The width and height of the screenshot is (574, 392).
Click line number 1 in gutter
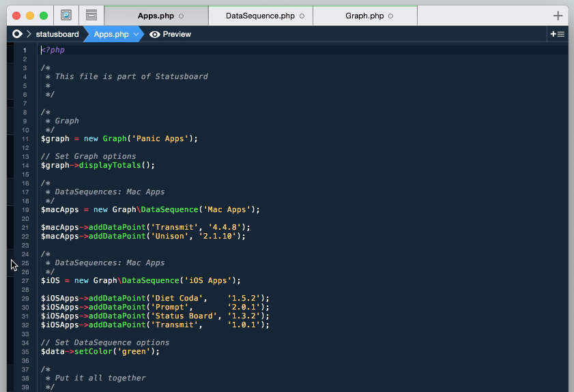point(25,50)
